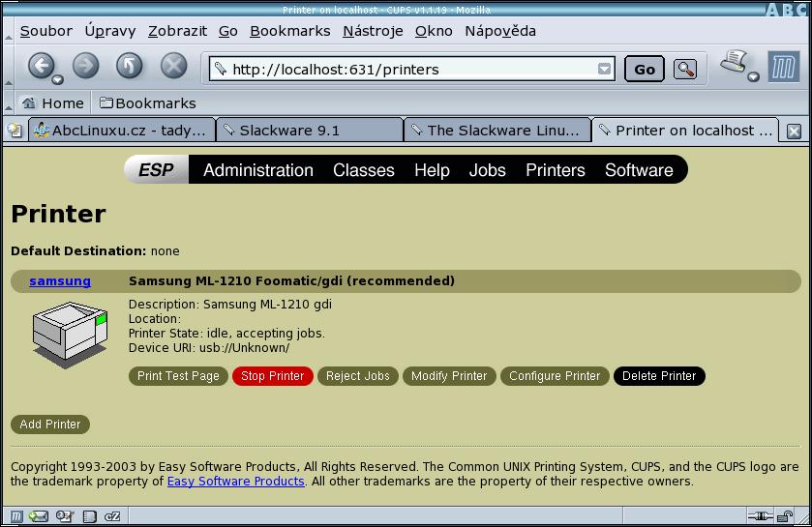Screen dimensions: 812x527
Task: Open the Úpravy menu
Action: coord(110,31)
